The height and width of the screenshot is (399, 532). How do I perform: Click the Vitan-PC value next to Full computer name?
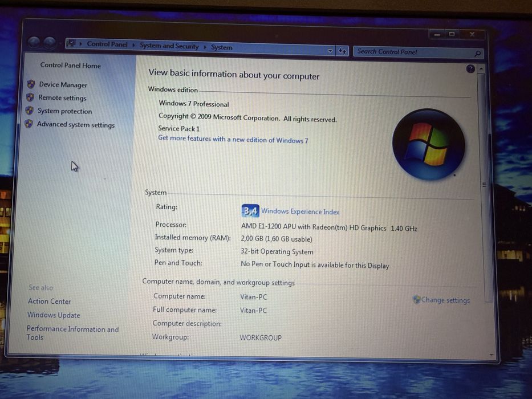(253, 310)
